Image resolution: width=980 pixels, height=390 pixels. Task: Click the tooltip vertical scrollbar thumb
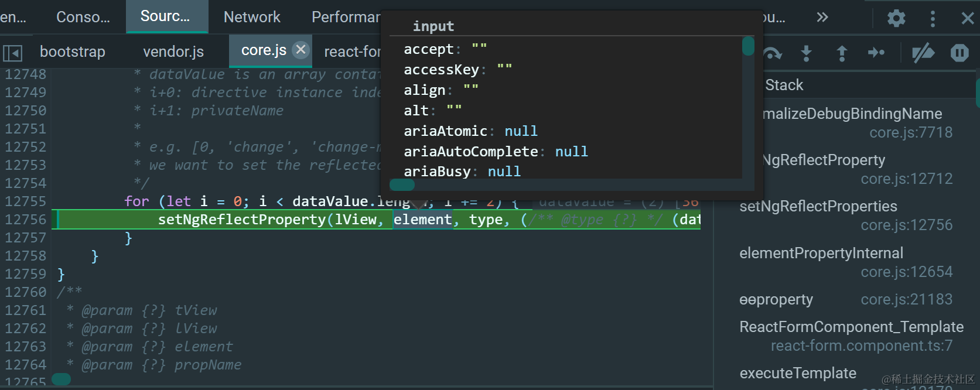[x=748, y=46]
